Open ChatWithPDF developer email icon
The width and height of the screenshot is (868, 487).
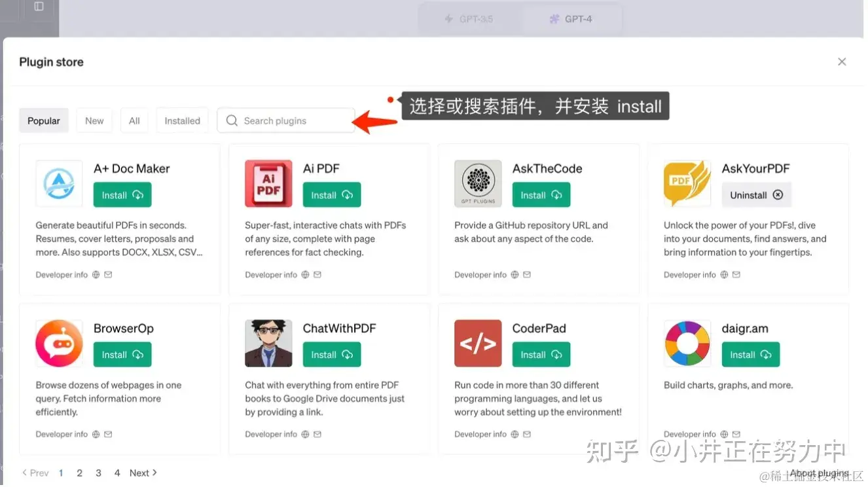click(x=317, y=435)
